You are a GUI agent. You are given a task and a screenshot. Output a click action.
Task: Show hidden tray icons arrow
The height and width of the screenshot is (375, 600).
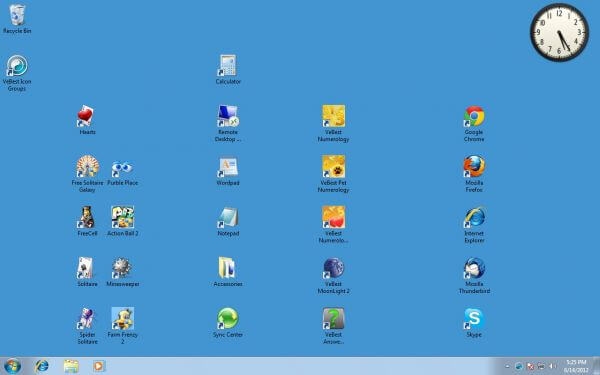click(x=507, y=367)
